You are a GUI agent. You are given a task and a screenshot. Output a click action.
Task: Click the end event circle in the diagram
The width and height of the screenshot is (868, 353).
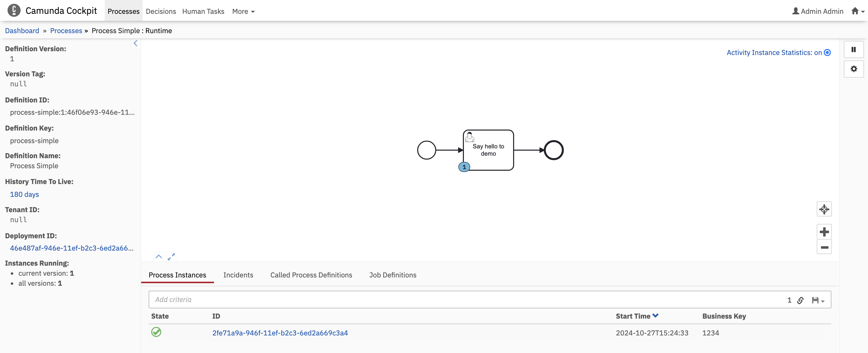point(554,150)
